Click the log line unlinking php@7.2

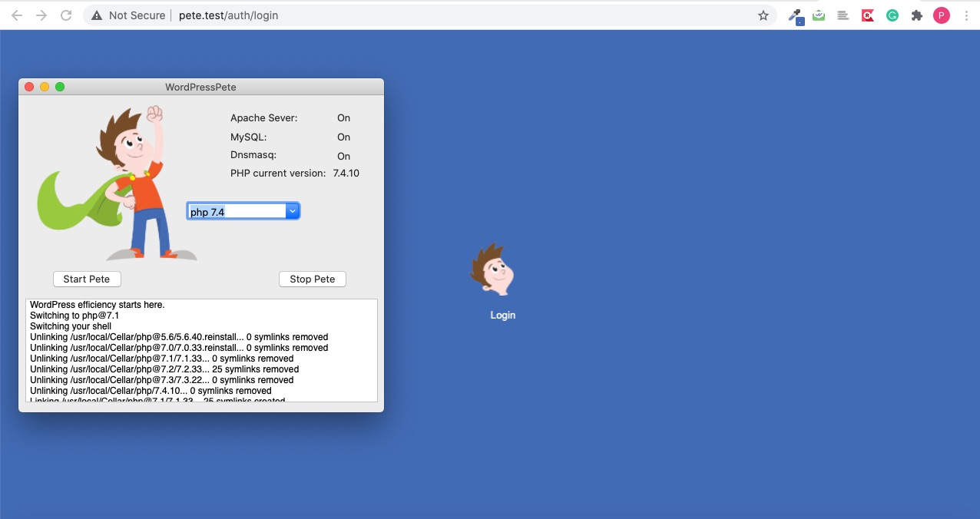click(164, 369)
